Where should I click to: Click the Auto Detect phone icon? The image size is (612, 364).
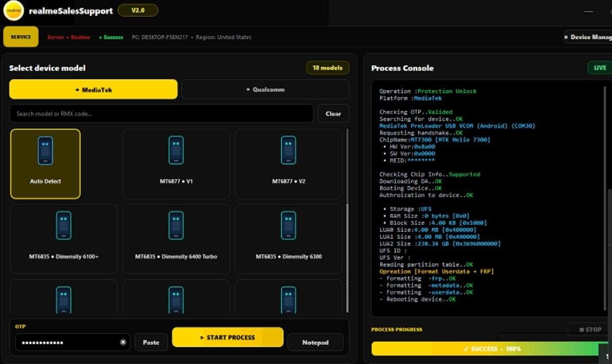(45, 151)
